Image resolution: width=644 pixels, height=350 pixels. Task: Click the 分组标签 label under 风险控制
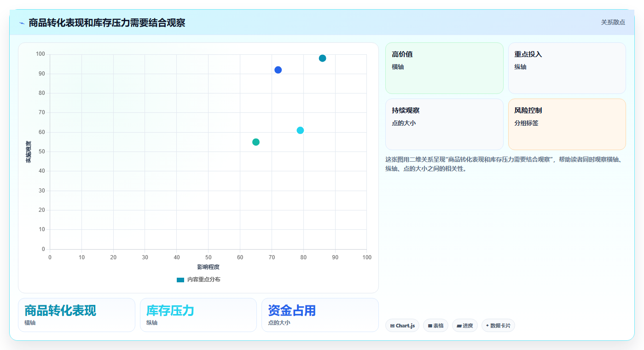(x=526, y=123)
